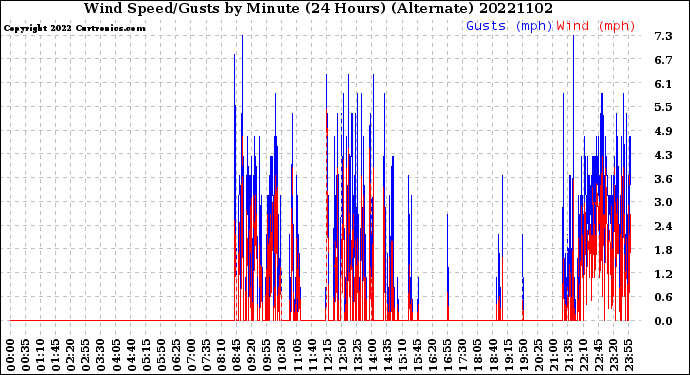Image resolution: width=690 pixels, height=375 pixels.
Task: Click the 06:25 time axis label
Action: tap(176, 355)
